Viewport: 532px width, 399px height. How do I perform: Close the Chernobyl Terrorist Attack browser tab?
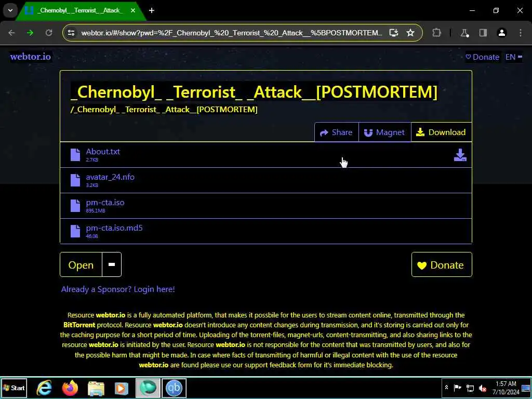pyautogui.click(x=133, y=10)
